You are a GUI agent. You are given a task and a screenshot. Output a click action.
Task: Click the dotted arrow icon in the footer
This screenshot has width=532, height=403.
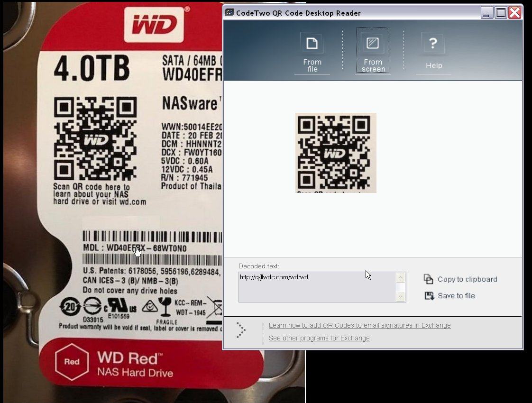[x=240, y=330]
